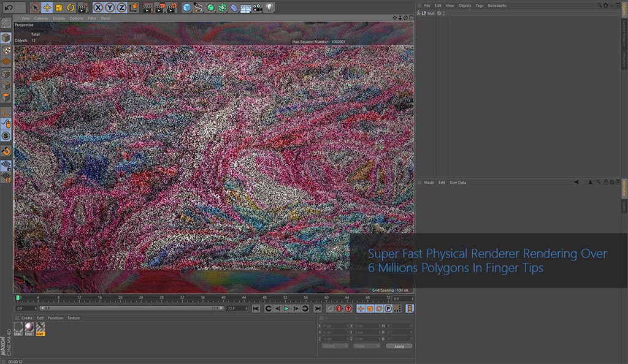
Task: Click the Camera object icon
Action: point(258,8)
